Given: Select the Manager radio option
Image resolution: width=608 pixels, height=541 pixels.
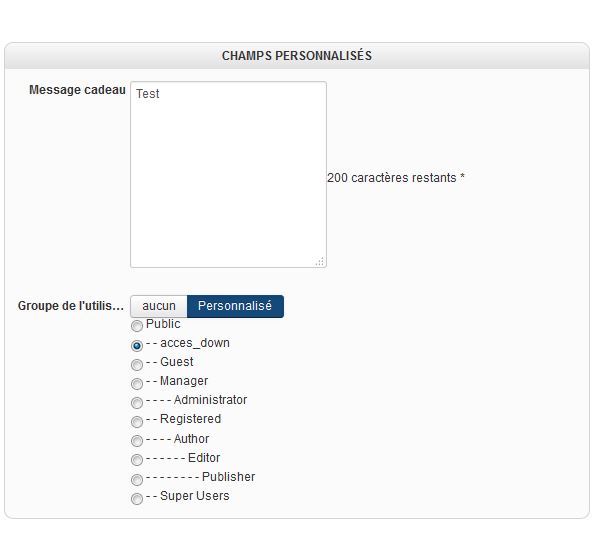Looking at the screenshot, I should tap(137, 383).
